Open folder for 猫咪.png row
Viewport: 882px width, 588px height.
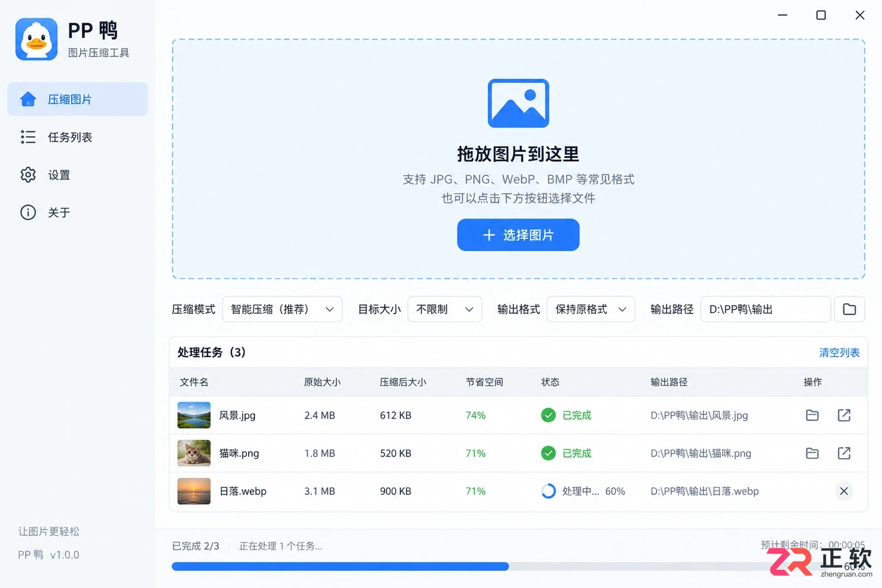click(812, 453)
